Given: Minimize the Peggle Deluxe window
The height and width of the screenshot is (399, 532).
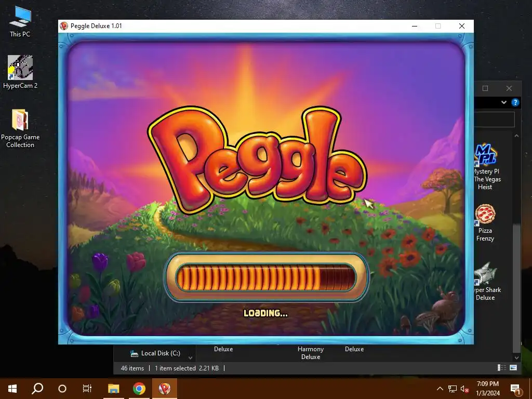Looking at the screenshot, I should [415, 26].
